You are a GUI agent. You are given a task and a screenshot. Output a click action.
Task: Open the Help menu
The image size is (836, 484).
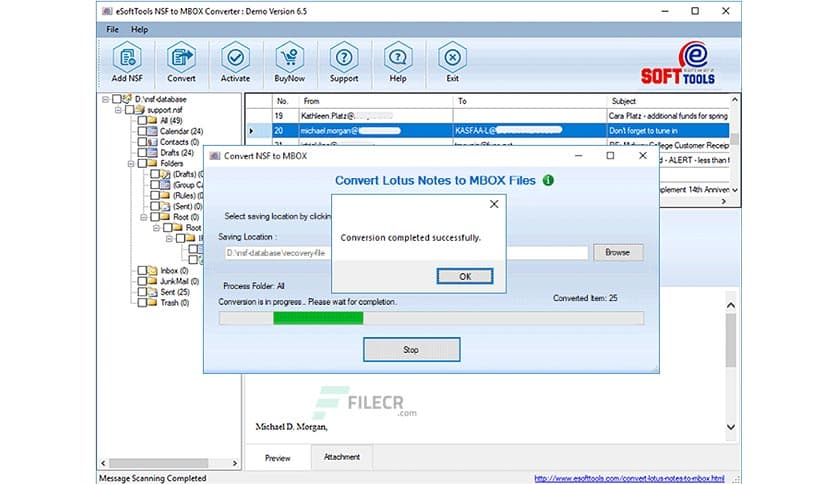coord(140,29)
